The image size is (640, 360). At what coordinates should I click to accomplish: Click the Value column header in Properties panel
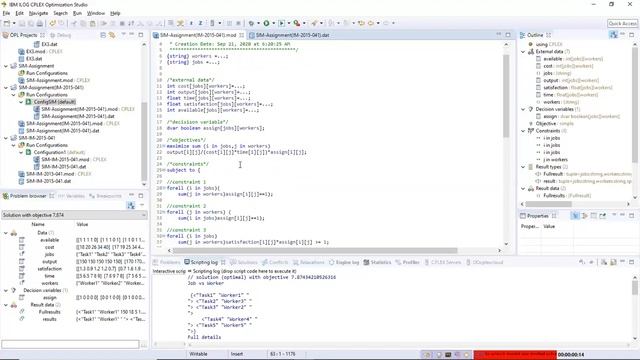(x=549, y=227)
